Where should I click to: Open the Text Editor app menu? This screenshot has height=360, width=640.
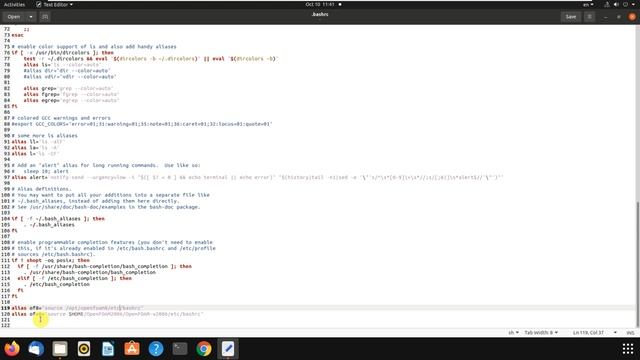54,4
